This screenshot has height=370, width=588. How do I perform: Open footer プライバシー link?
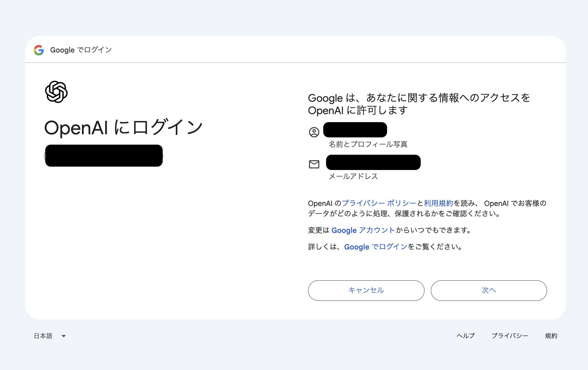[x=510, y=336]
